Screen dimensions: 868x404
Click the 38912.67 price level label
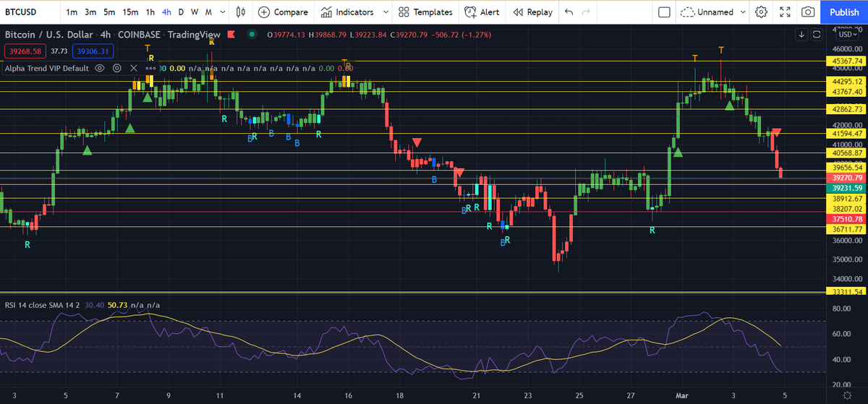tap(848, 198)
